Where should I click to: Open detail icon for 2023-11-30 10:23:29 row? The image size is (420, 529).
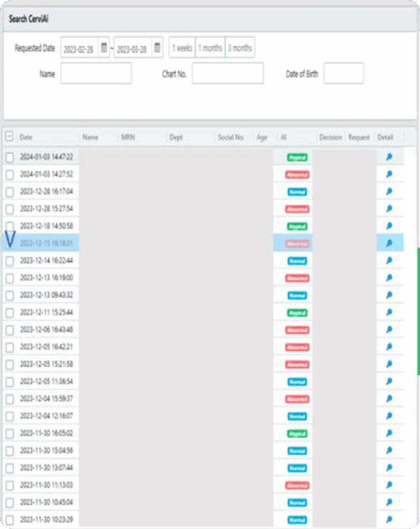pos(389,519)
